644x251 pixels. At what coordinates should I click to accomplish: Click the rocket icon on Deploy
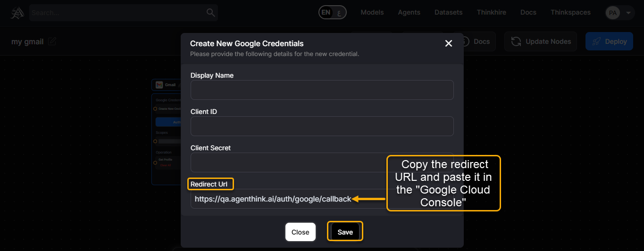point(597,41)
